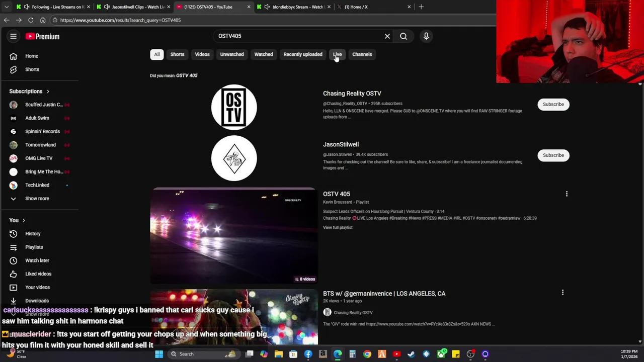Open the JasonStilwell channel title
644x362 pixels.
(341, 144)
